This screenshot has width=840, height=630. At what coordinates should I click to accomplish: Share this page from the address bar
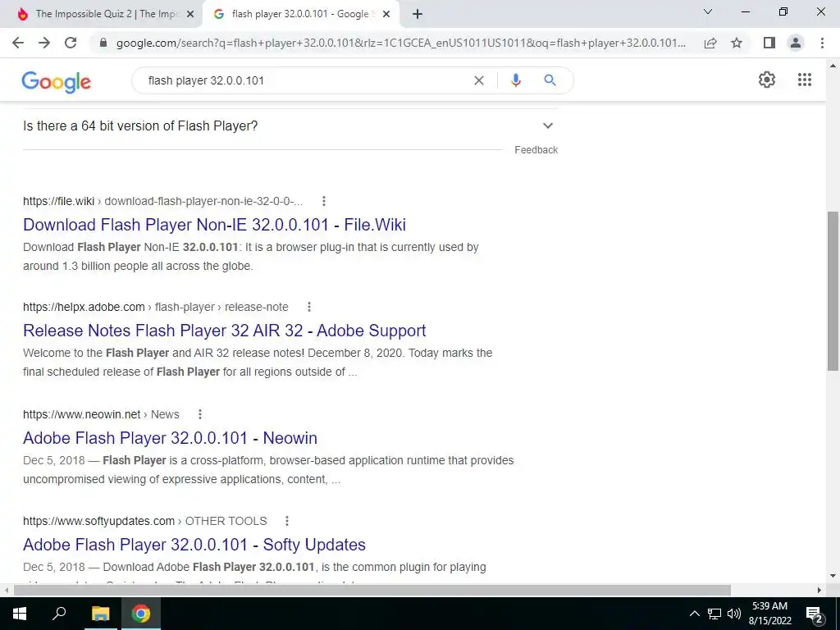[710, 43]
